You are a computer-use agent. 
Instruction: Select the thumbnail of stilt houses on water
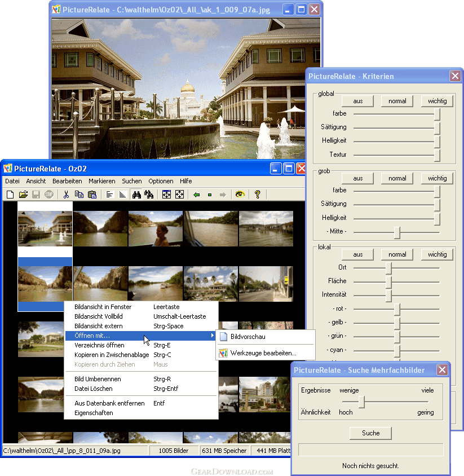click(266, 228)
